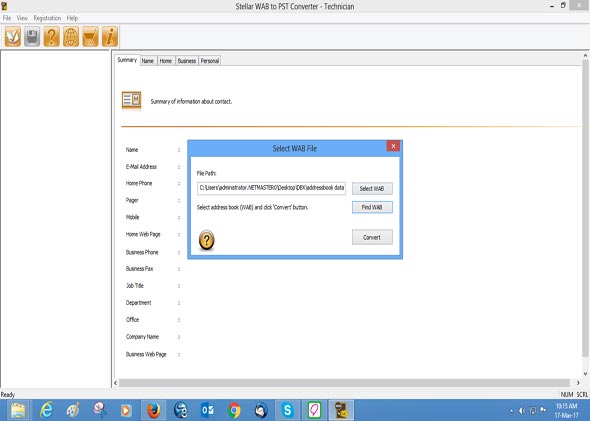Click the scroll-right arrow of horizontal scrollbar

coord(578,383)
